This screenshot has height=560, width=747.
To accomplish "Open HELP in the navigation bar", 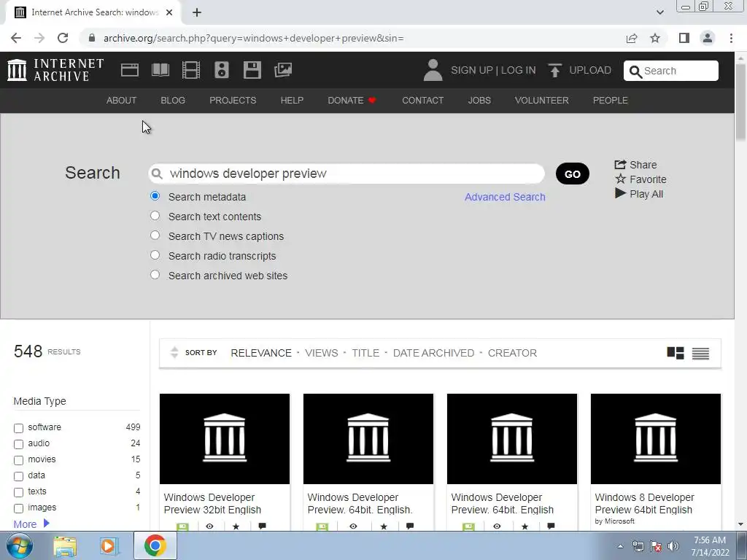I will tap(292, 101).
